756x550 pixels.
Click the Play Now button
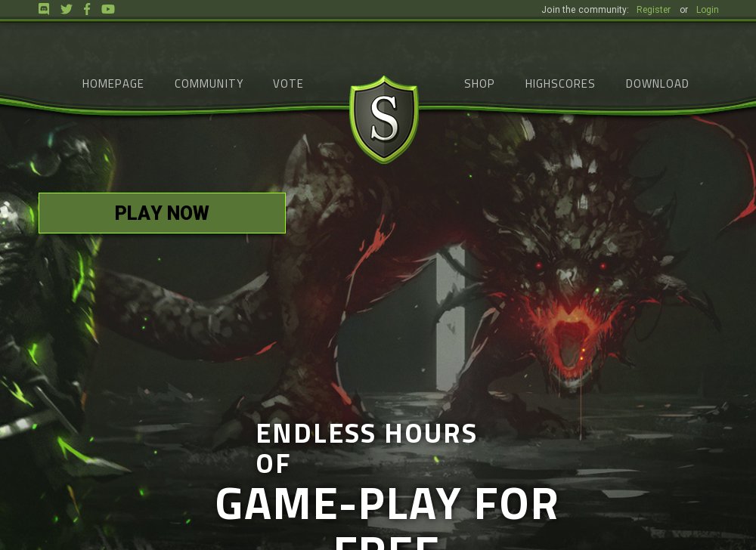click(x=162, y=213)
